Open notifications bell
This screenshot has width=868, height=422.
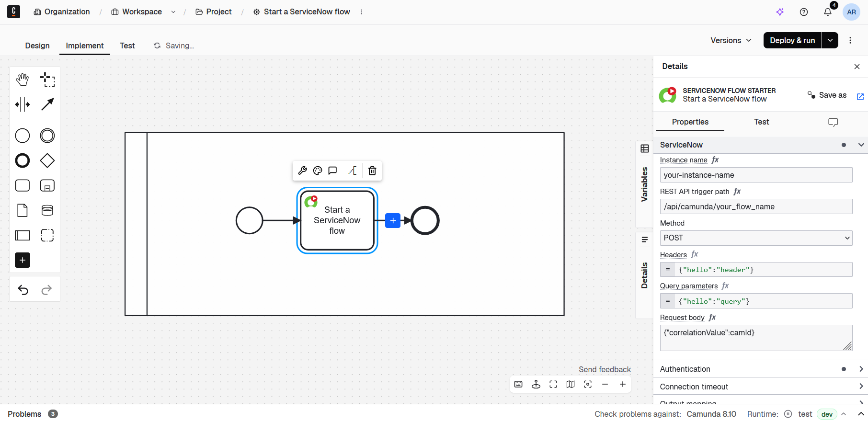coord(828,12)
